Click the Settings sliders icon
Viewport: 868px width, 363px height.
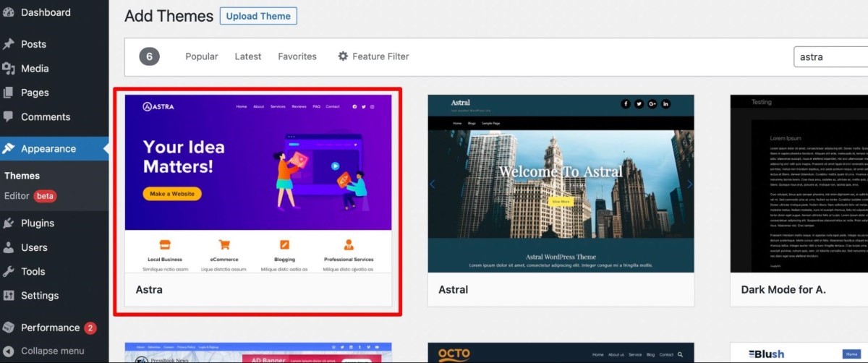[9, 296]
